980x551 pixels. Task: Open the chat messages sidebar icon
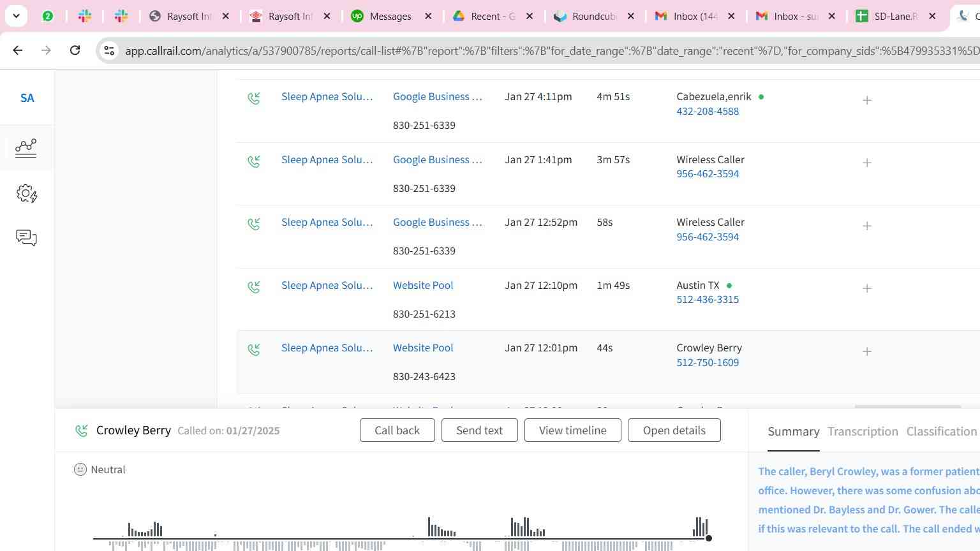26,238
